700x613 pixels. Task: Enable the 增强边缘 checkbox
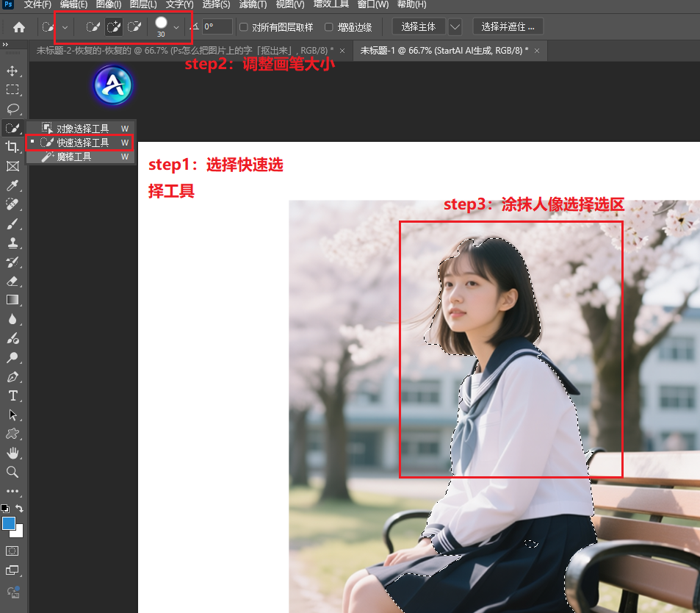point(330,27)
